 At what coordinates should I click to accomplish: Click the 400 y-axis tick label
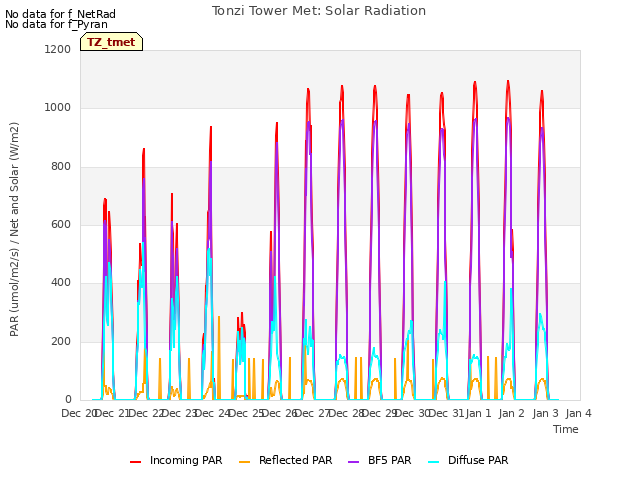point(61,283)
